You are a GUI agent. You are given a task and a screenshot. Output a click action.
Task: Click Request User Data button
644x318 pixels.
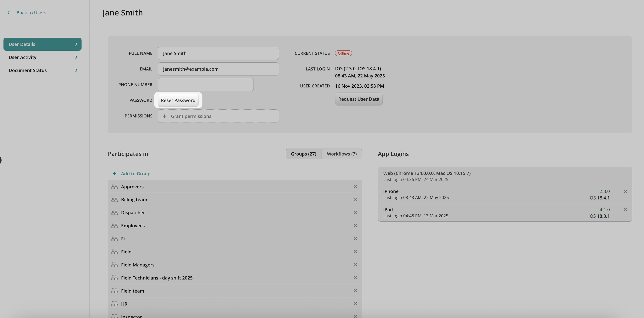359,99
